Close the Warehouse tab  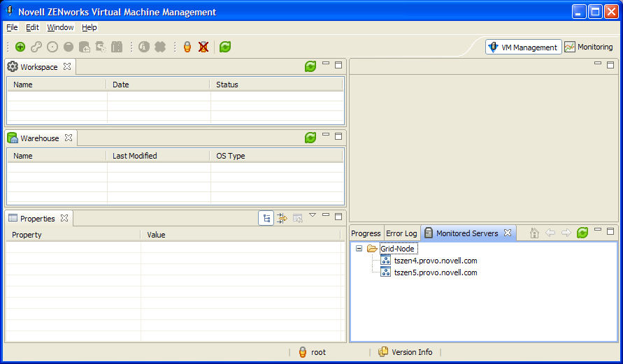tap(69, 138)
